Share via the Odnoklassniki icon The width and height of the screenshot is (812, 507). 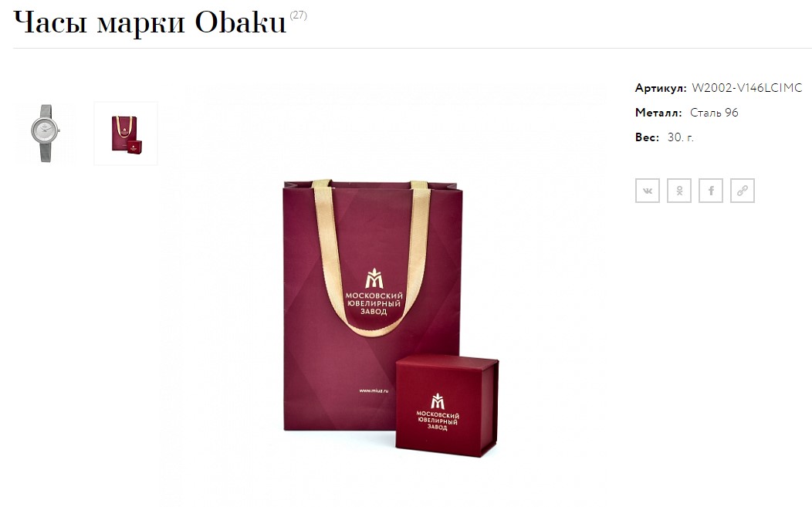[x=679, y=191]
